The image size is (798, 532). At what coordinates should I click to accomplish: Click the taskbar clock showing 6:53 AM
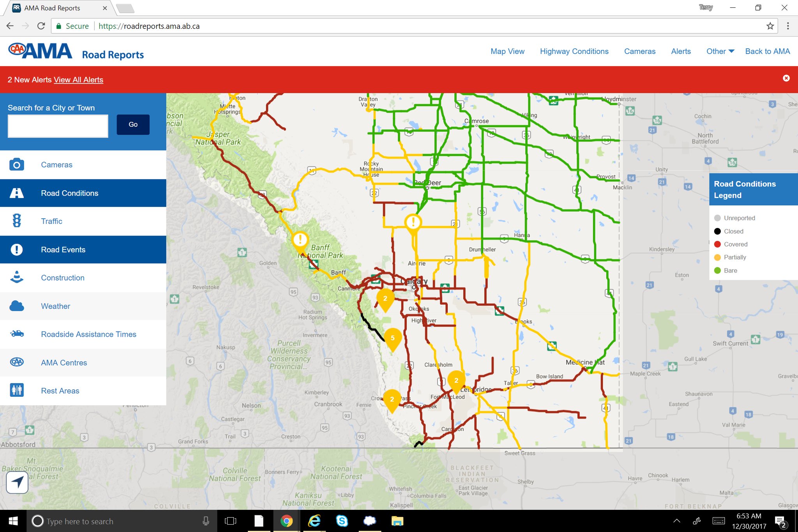tap(749, 521)
